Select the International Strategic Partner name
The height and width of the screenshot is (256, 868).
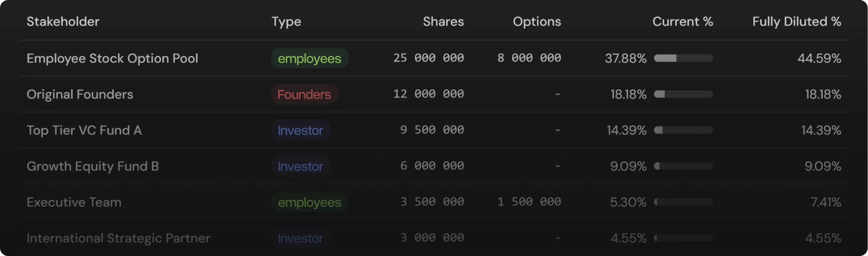pos(118,238)
